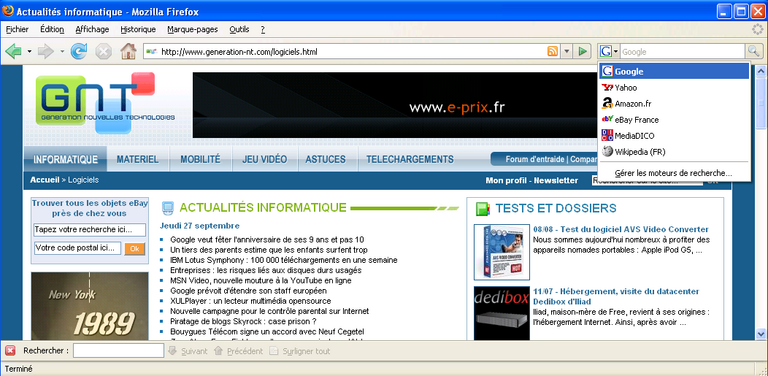Screen dimensions: 768x376
Task: Click the Tests et Dossiers green icon
Action: 483,209
